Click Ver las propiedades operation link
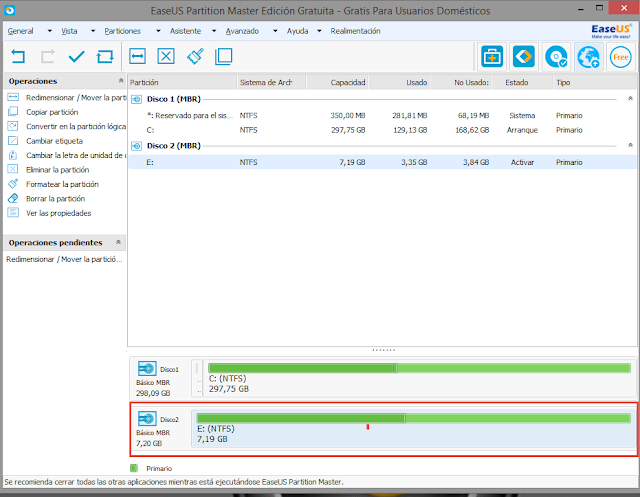The width and height of the screenshot is (640, 497). [x=58, y=213]
